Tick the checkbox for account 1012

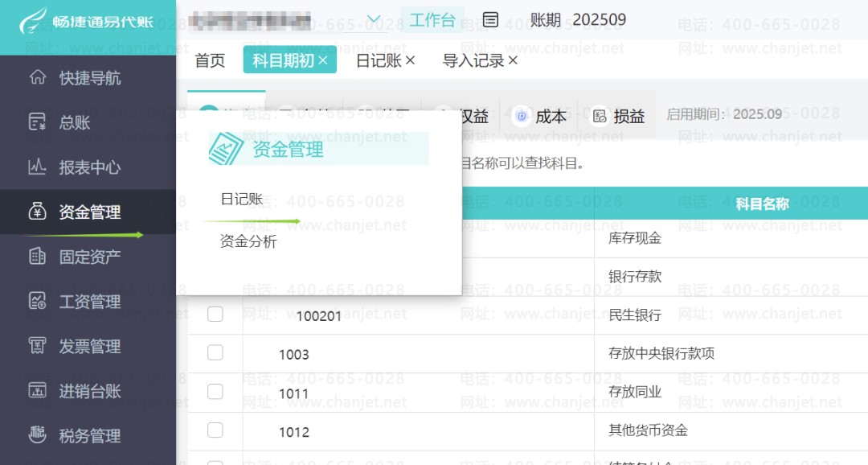tap(215, 430)
